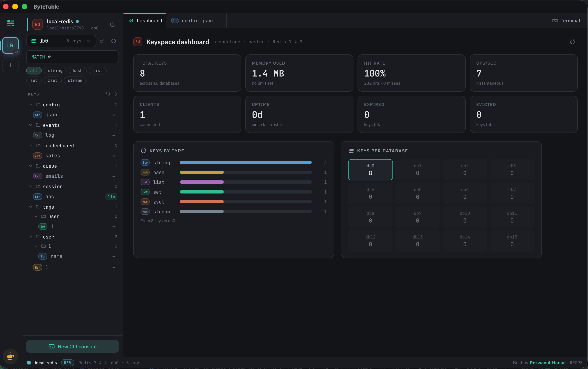Image resolution: width=588 pixels, height=369 pixels.
Task: Click the Keys per database header icon
Action: (x=351, y=151)
